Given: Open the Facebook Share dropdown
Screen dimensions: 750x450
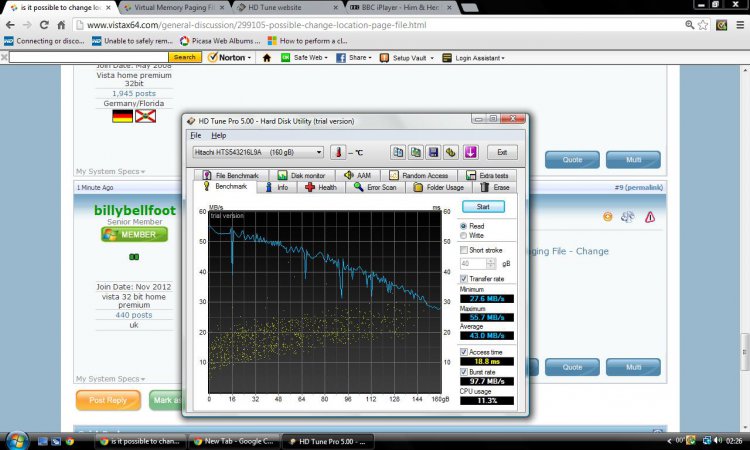Looking at the screenshot, I should (354, 57).
